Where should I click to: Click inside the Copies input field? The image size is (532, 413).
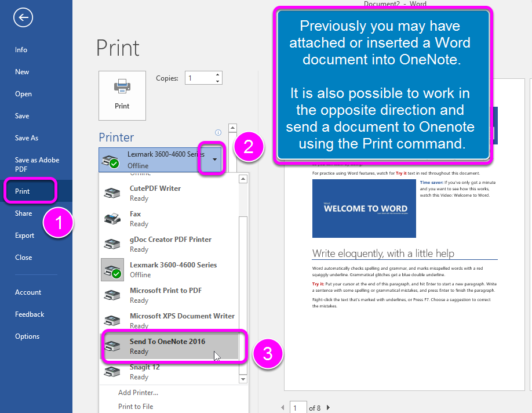point(199,78)
